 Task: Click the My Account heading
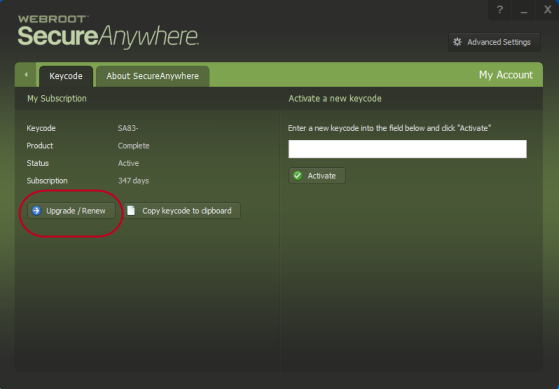[506, 75]
